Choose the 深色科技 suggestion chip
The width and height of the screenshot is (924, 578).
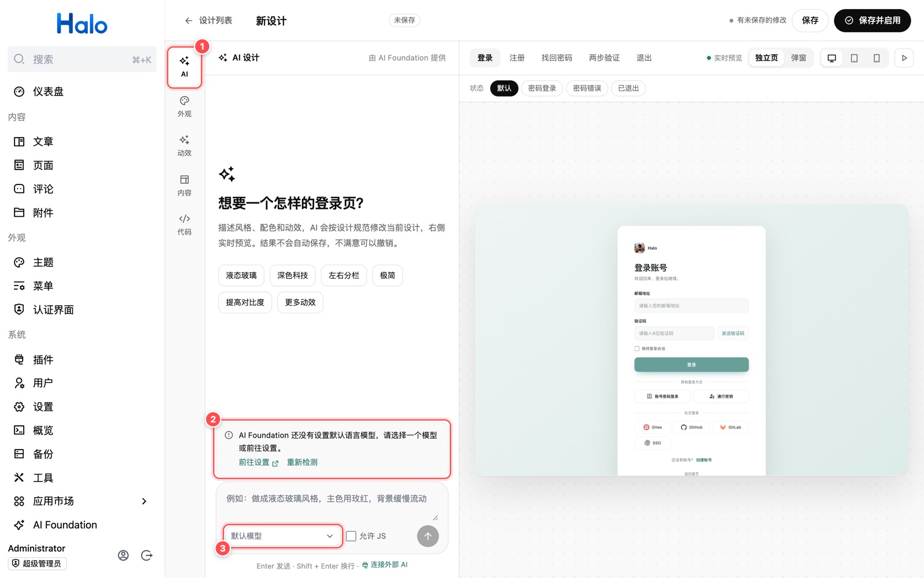pos(293,276)
